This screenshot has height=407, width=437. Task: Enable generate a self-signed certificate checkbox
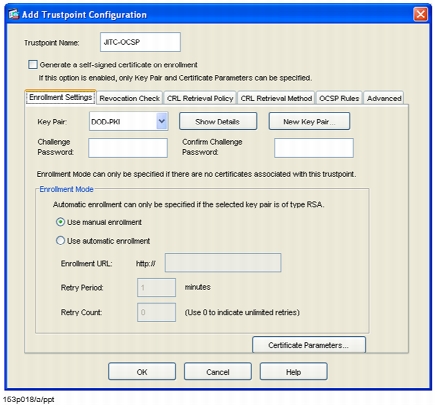point(33,65)
